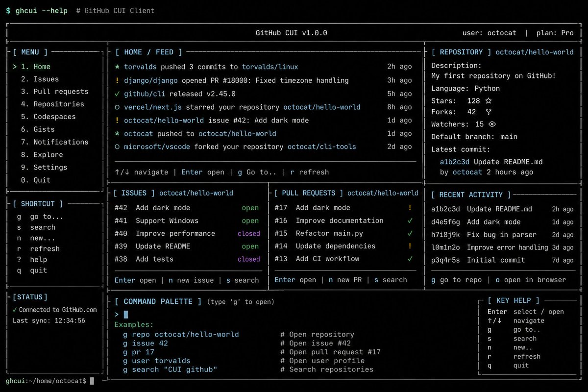Click the exclamation marker before django/django entry
588x392 pixels.
pos(117,80)
